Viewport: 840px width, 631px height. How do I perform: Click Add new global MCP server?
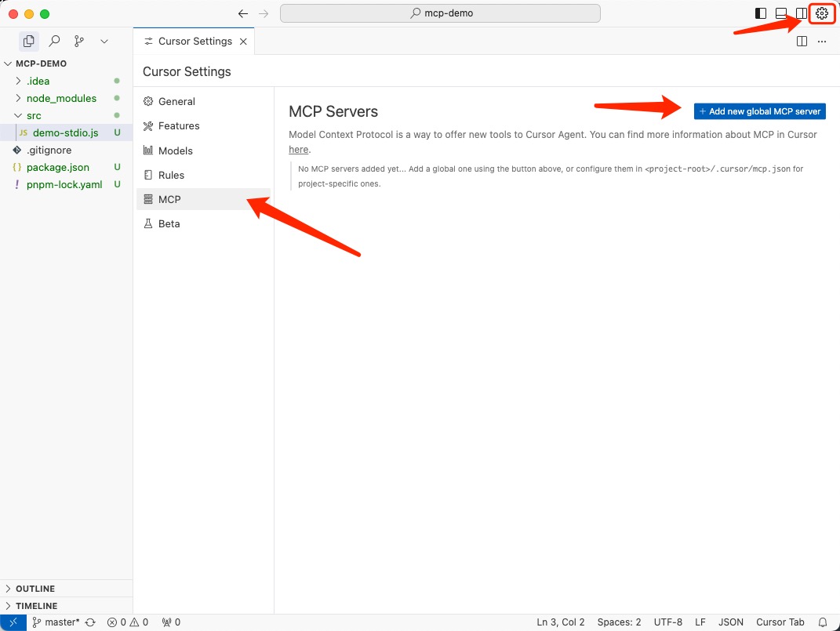[759, 111]
